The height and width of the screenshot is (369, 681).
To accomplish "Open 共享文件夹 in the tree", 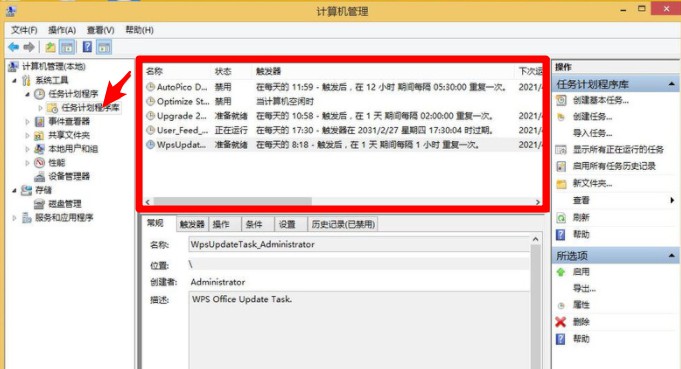I will (69, 135).
